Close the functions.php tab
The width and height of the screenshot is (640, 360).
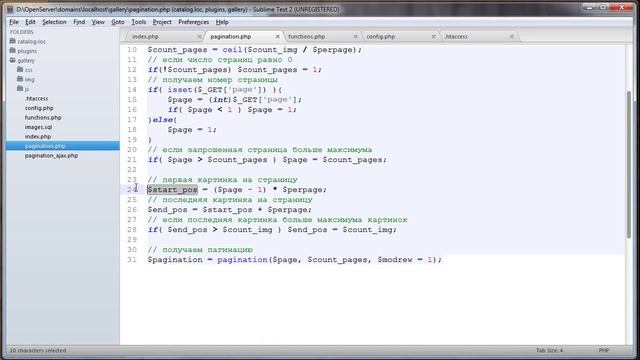pyautogui.click(x=356, y=37)
